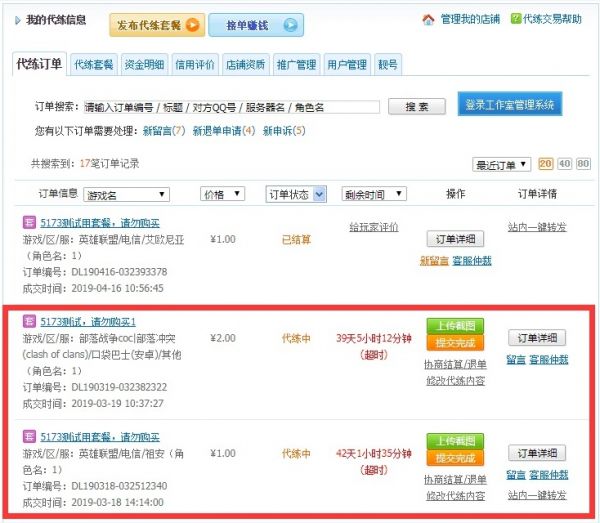Click the purple 套 badge on the first order
This screenshot has height=523, width=600.
(29, 227)
